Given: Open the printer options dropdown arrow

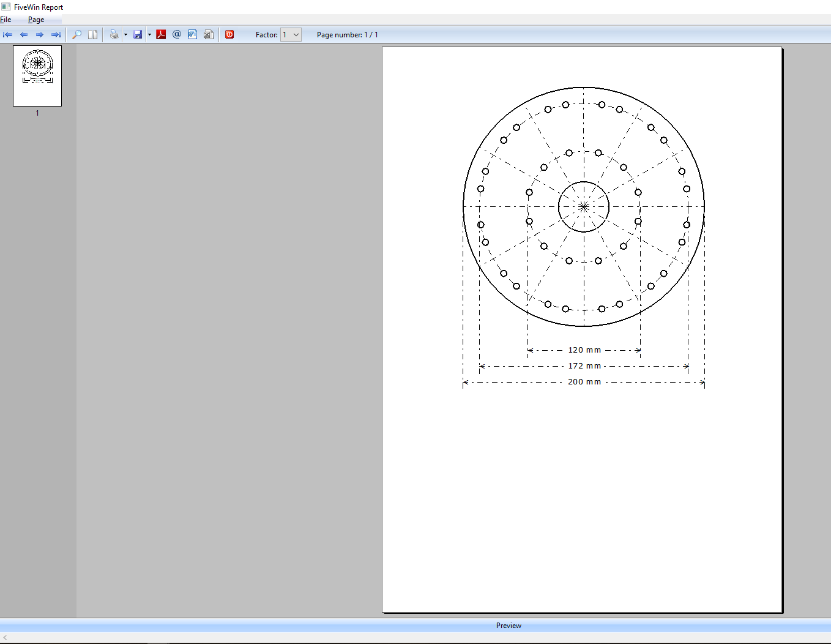Looking at the screenshot, I should pyautogui.click(x=125, y=35).
